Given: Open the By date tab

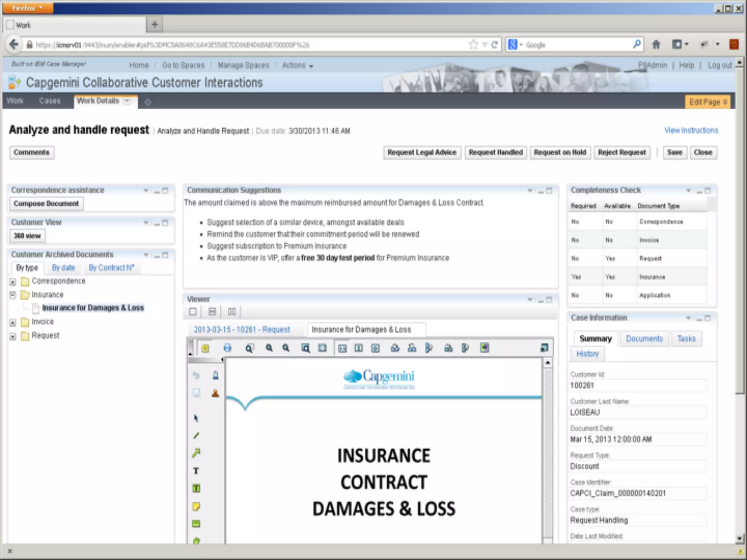Looking at the screenshot, I should pyautogui.click(x=63, y=268).
